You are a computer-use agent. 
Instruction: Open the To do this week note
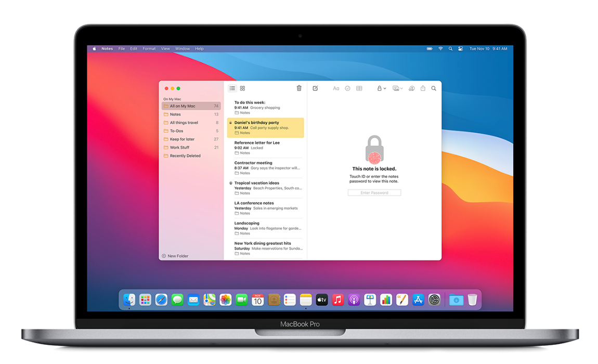(265, 108)
